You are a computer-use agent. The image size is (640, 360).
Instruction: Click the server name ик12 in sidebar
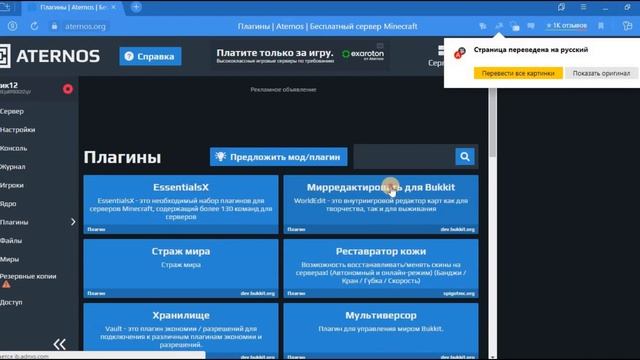point(9,85)
